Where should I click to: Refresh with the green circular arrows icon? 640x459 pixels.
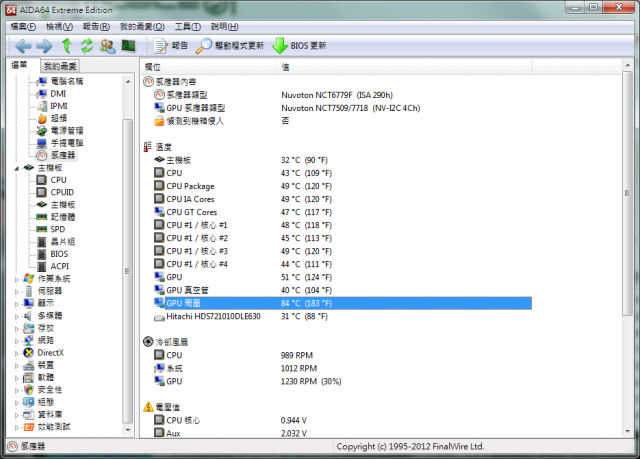pos(87,46)
